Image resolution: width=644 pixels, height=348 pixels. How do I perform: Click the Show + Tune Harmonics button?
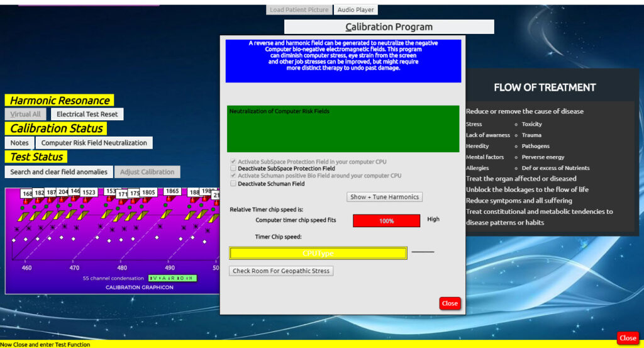point(384,197)
